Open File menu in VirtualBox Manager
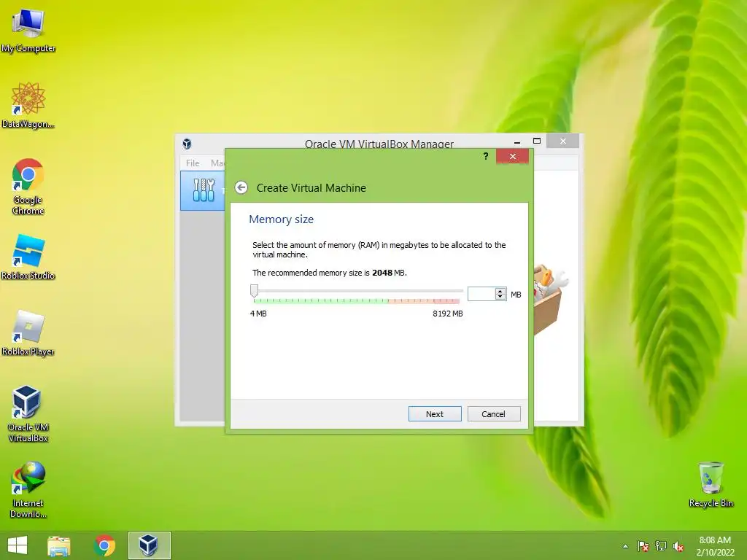Viewport: 747px width, 560px height. tap(193, 163)
